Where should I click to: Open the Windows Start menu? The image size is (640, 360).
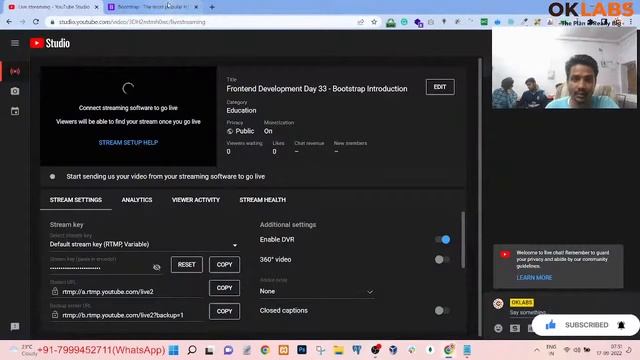click(173, 350)
